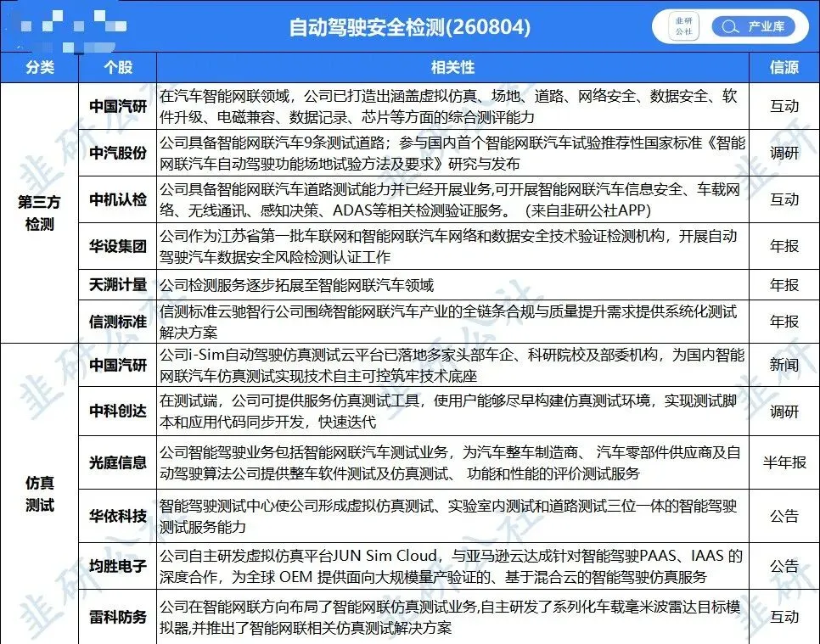
Task: Click stock name 均胜电子
Action: click(x=118, y=566)
